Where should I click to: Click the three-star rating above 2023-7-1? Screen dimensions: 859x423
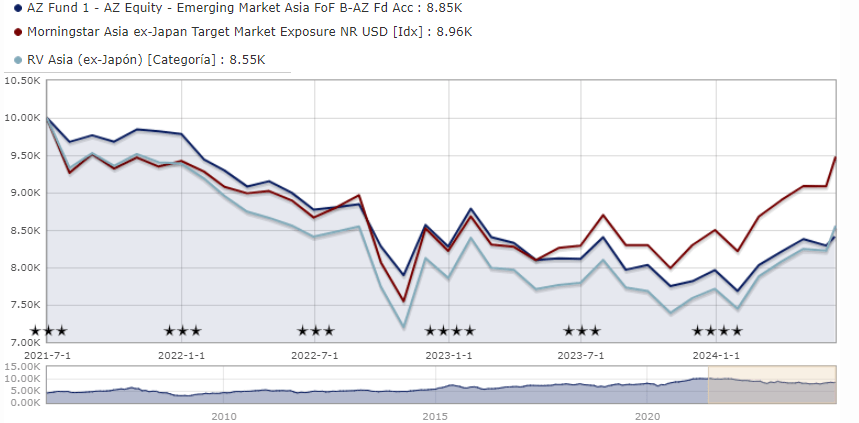coord(583,331)
